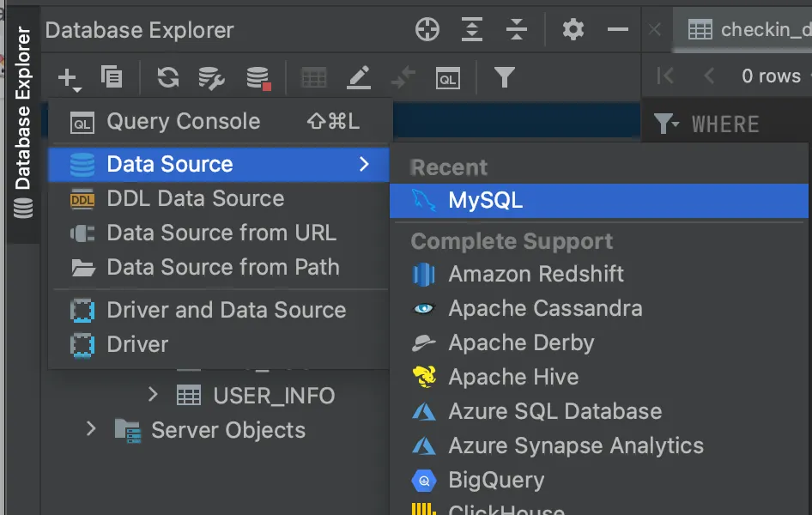Open the gear settings icon
812x515 pixels.
573,30
